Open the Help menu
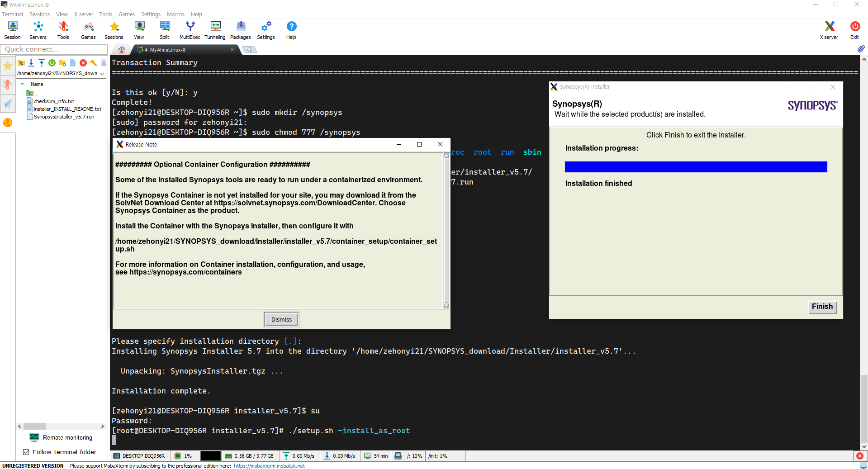The image size is (868, 469). [x=196, y=14]
